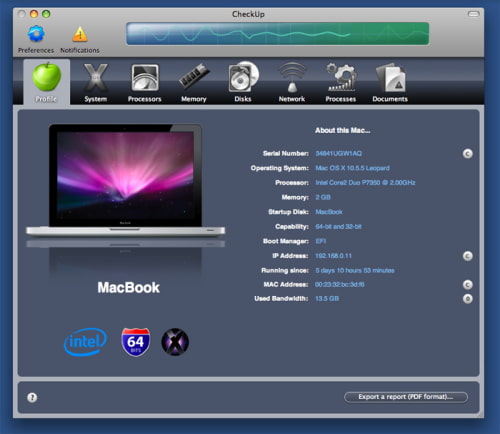The image size is (500, 434).
Task: Open the Disks tab
Action: (243, 82)
